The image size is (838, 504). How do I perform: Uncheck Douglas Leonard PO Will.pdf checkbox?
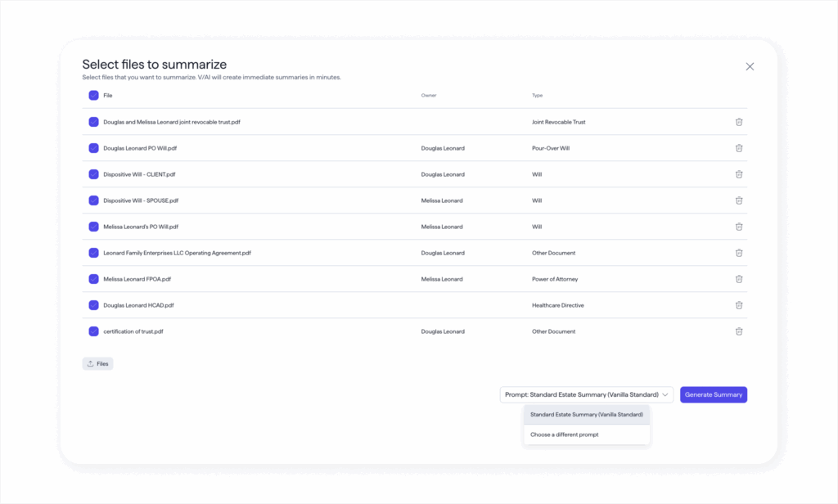(93, 148)
